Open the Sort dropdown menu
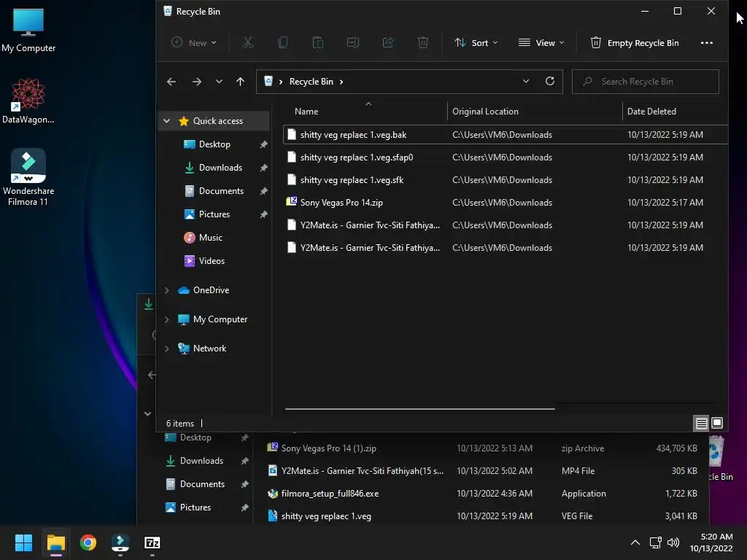 tap(476, 43)
